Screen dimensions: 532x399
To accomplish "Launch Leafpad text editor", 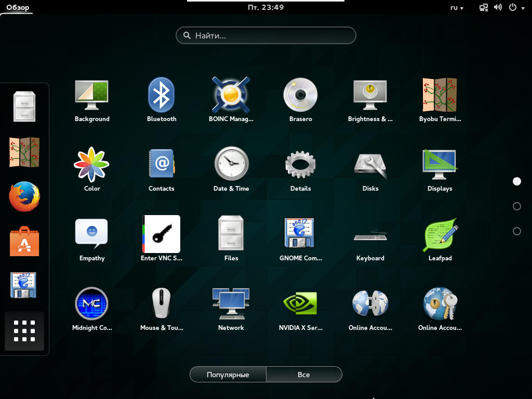I will tap(440, 238).
